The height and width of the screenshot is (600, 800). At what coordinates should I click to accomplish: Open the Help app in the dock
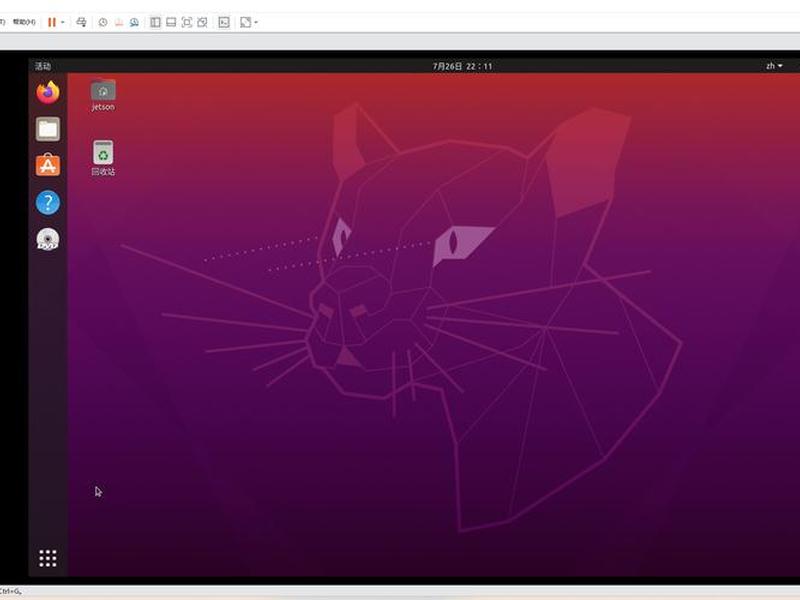(48, 203)
